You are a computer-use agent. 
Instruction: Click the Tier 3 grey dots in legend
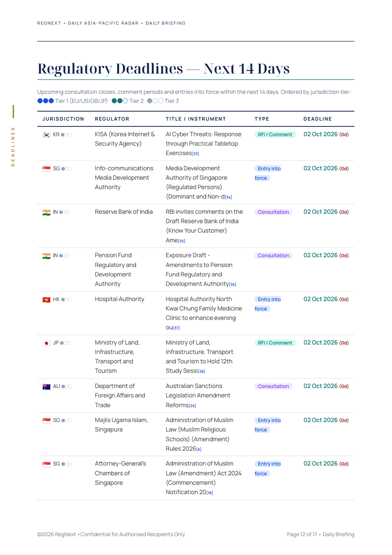pyautogui.click(x=155, y=101)
